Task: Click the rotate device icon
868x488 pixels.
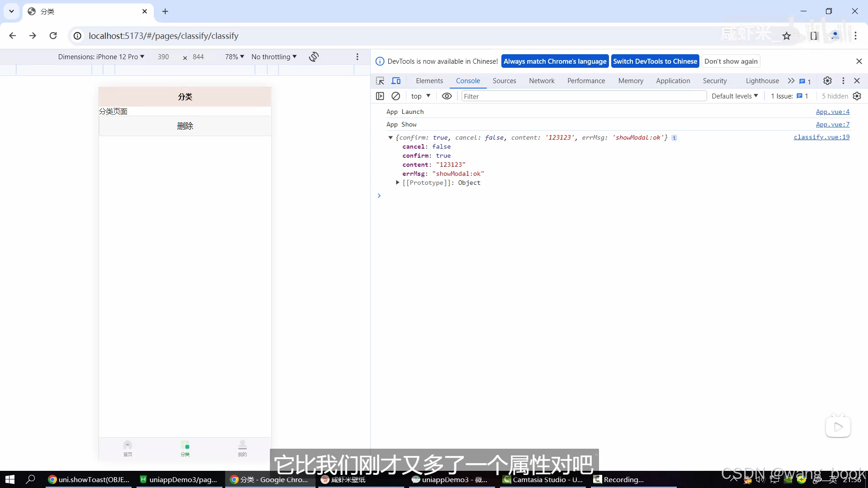Action: click(x=314, y=56)
